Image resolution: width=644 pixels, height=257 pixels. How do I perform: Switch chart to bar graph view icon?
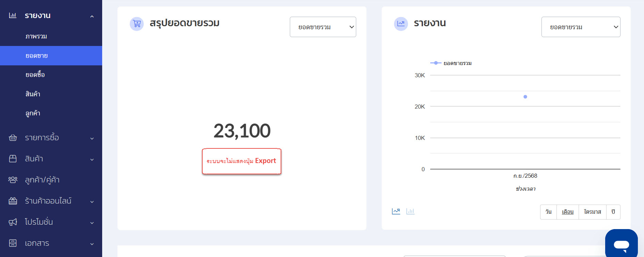(410, 211)
